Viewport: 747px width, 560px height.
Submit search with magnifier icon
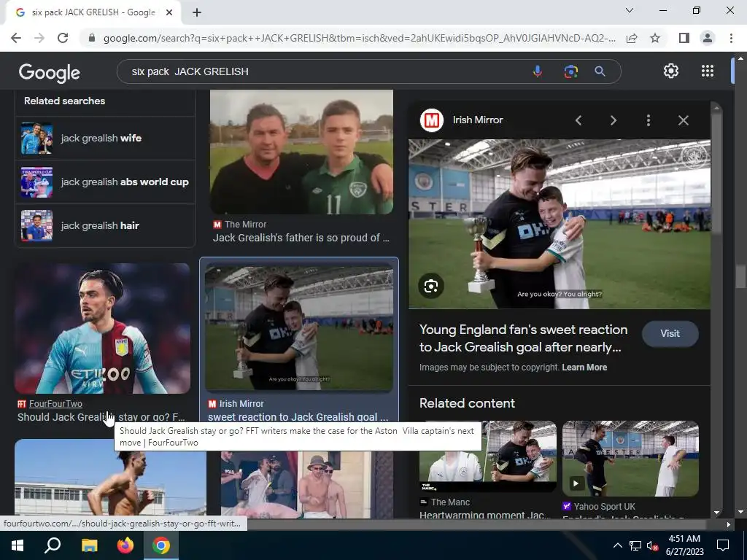600,71
